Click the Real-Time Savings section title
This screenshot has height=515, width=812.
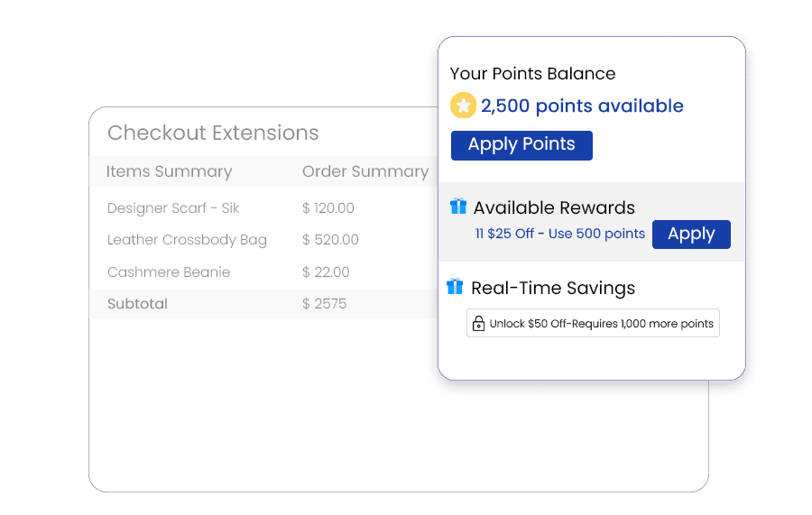click(553, 289)
